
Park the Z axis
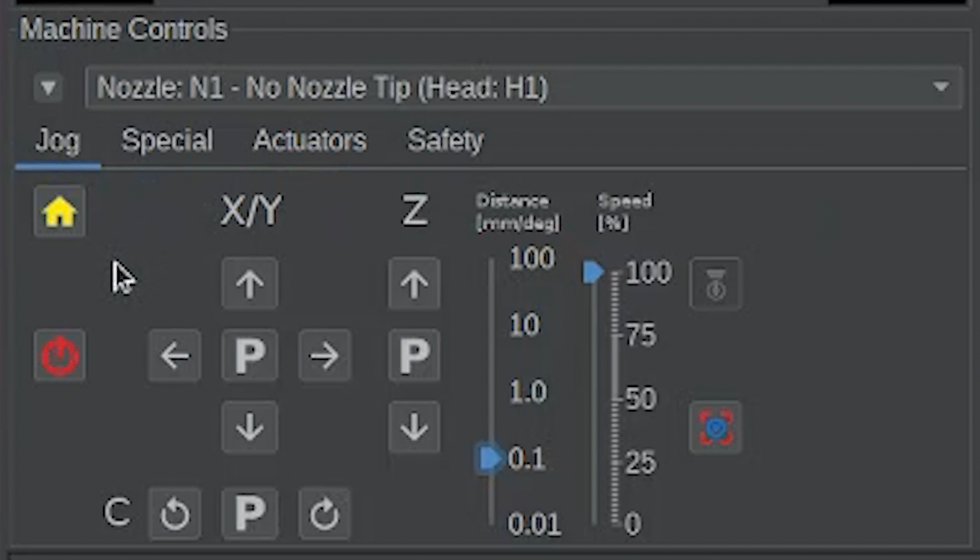coord(414,356)
